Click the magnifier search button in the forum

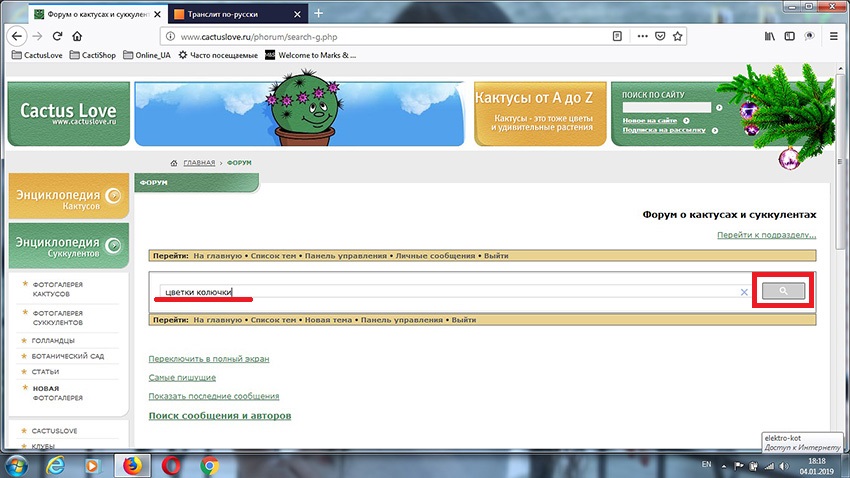(x=783, y=291)
